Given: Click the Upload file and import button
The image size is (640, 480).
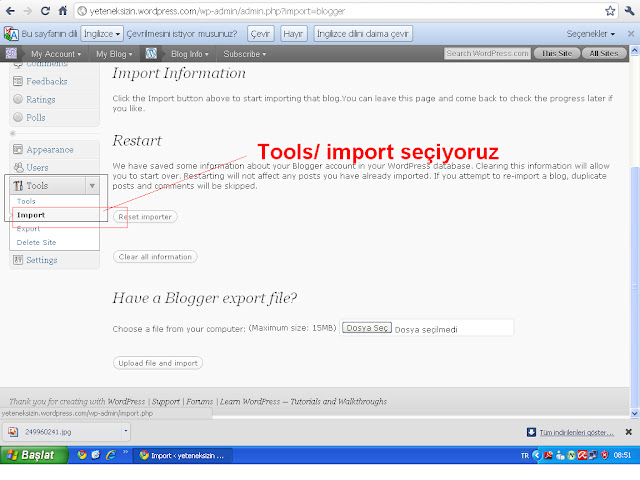Looking at the screenshot, I should point(158,363).
